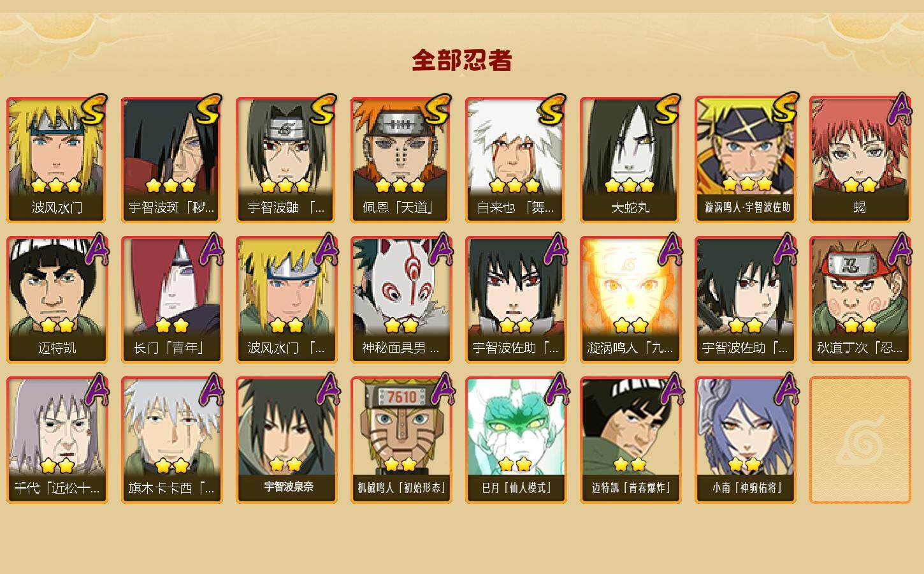Click the 蝎 A-rank ninja card
Viewport: 924px width, 574px height.
pyautogui.click(x=860, y=159)
